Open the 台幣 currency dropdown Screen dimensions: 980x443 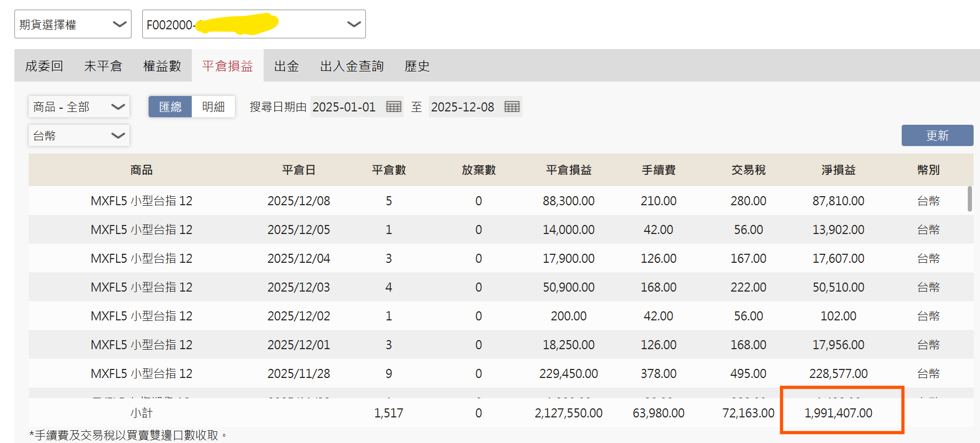pyautogui.click(x=79, y=135)
